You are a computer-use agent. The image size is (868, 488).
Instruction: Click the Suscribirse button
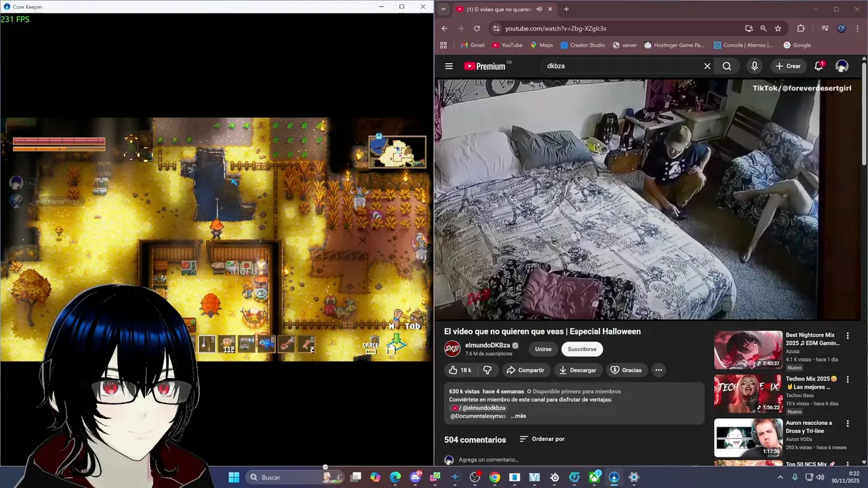click(582, 349)
